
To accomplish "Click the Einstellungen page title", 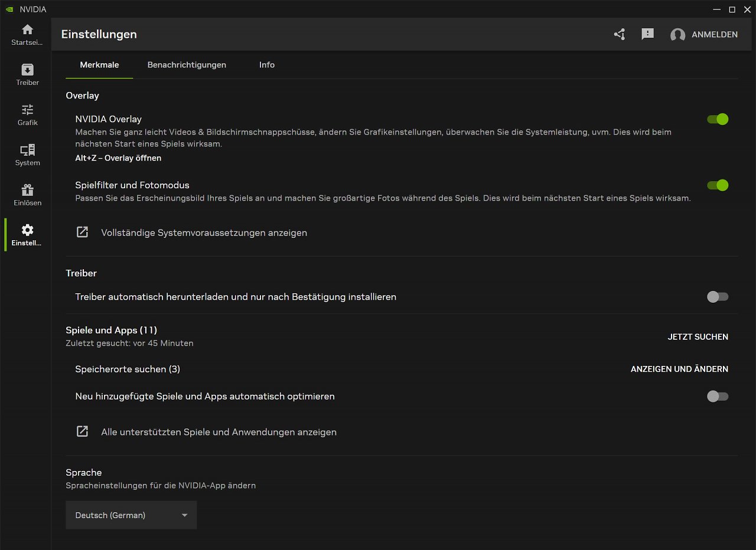I will pos(99,34).
